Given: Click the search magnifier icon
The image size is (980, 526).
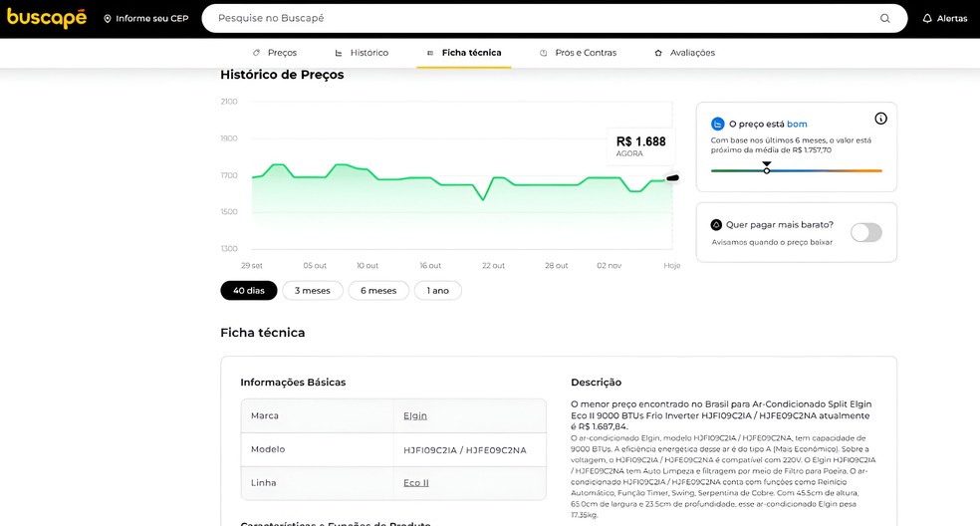Looking at the screenshot, I should tap(884, 18).
